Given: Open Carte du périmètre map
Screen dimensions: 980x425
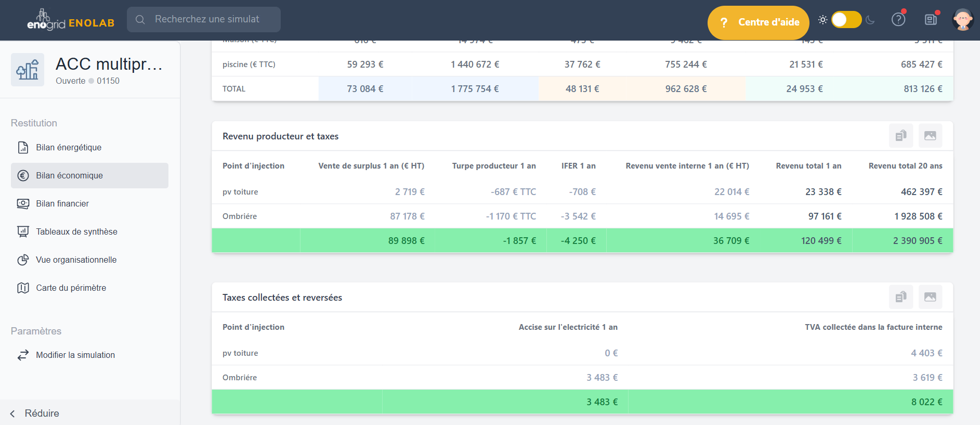Looking at the screenshot, I should (x=71, y=288).
